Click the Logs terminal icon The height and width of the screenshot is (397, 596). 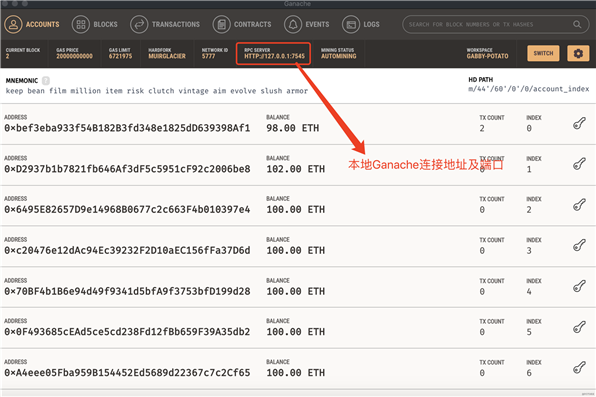[x=351, y=24]
